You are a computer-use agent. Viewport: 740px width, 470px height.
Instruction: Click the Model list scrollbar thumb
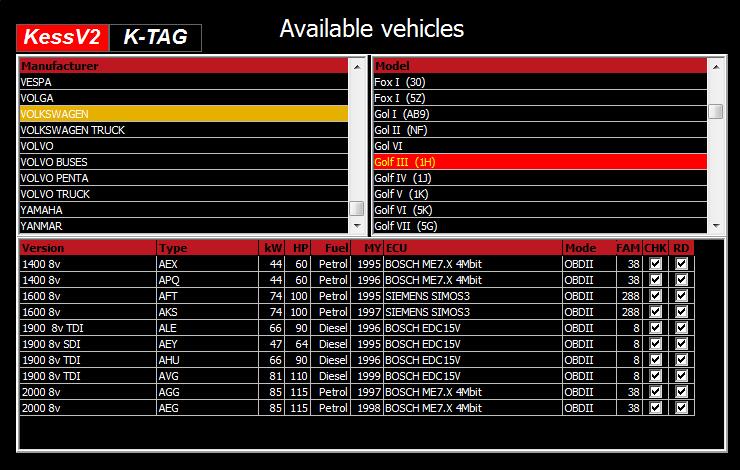pyautogui.click(x=716, y=112)
